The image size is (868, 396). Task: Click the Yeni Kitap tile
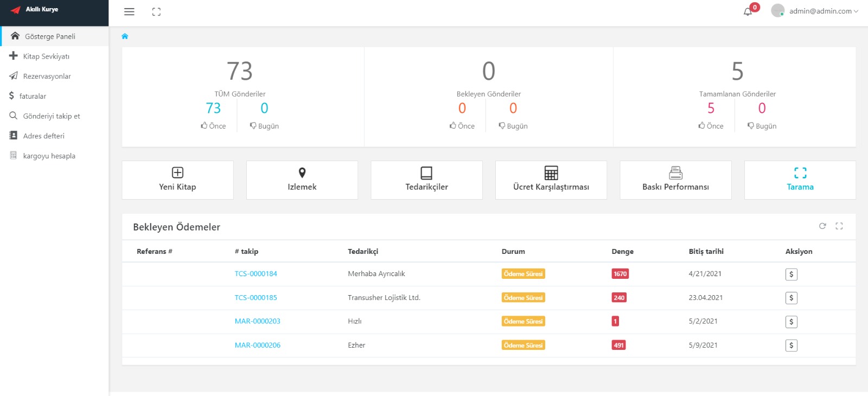click(177, 180)
